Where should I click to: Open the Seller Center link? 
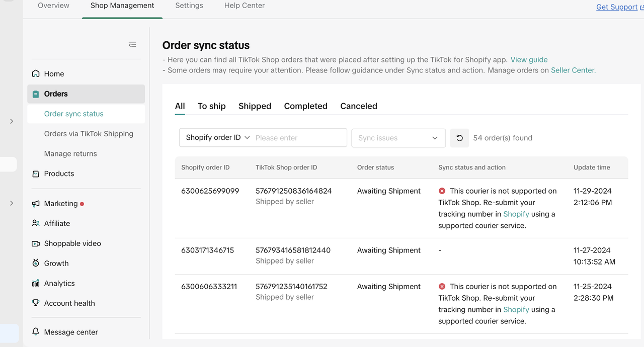point(573,70)
